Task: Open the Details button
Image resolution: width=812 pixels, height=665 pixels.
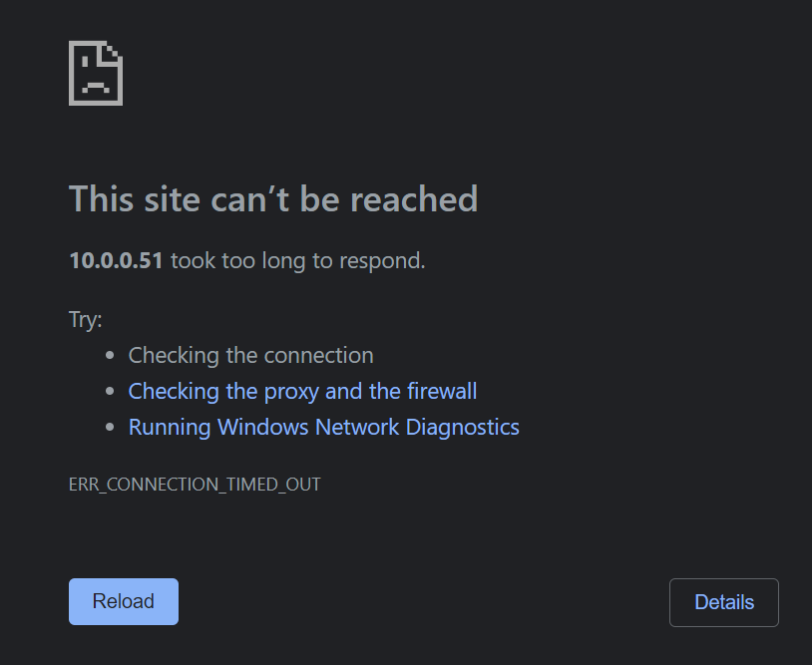Action: (x=723, y=602)
